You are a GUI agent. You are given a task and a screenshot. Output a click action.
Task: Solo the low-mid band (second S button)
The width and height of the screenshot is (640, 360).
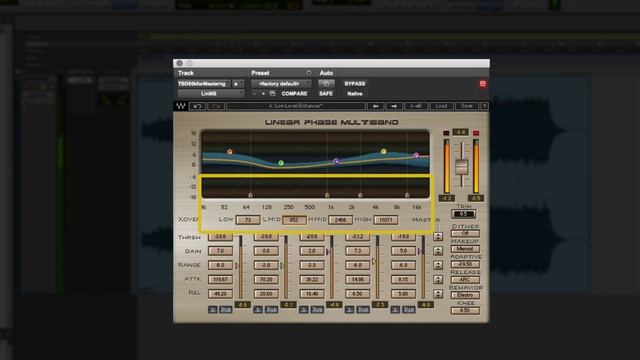pyautogui.click(x=258, y=310)
